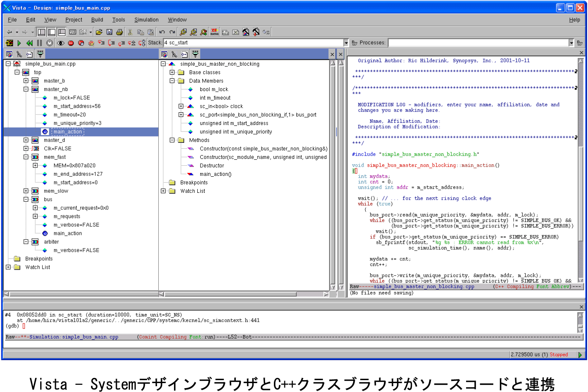The image size is (588, 392).
Task: Click the green double-arrow restart icon
Action: 29,43
